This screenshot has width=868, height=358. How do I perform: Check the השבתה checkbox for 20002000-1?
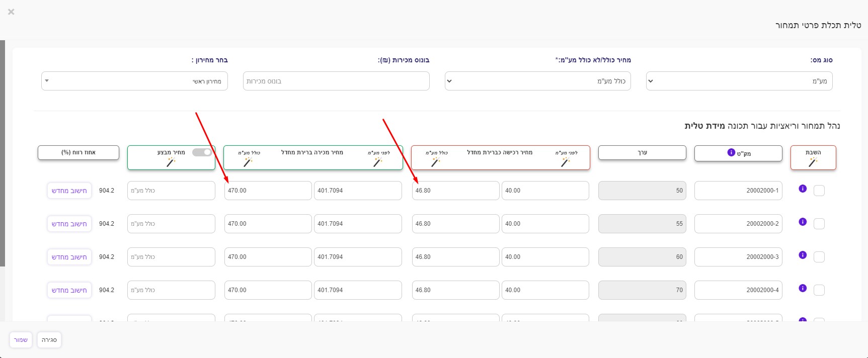[819, 191]
